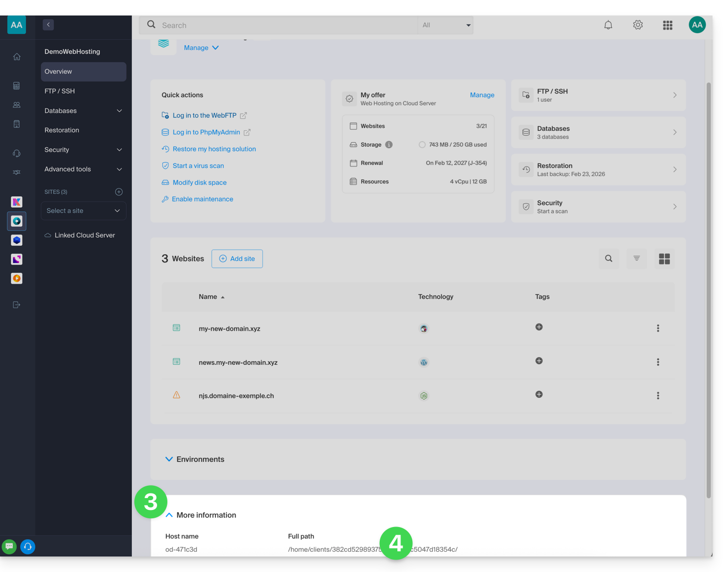
Task: Switch websites to grid view
Action: point(664,259)
